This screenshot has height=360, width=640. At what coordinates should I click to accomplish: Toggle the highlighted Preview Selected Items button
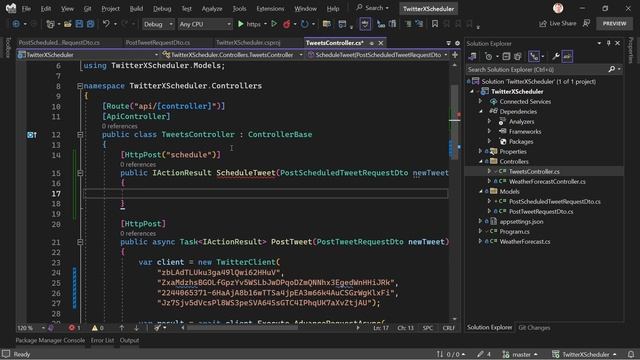[567, 56]
